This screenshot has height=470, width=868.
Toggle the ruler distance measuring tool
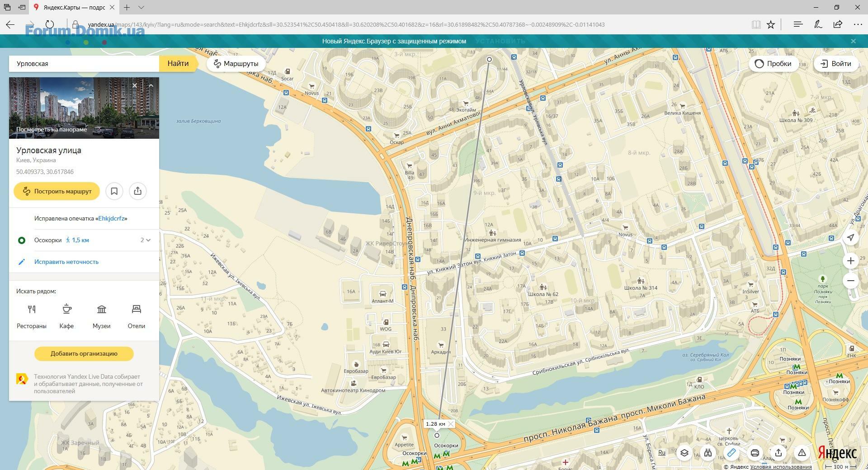click(731, 452)
